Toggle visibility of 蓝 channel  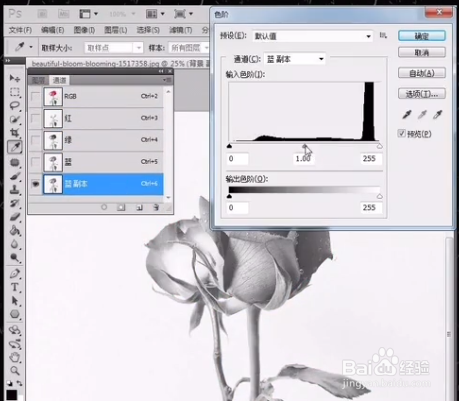(x=36, y=162)
